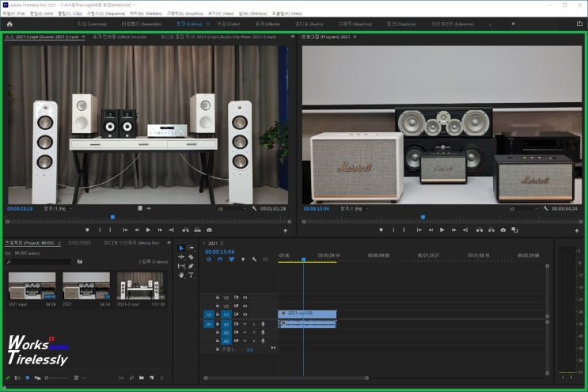Image resolution: width=588 pixels, height=392 pixels.
Task: Mute audio track A1
Action: [x=245, y=324]
